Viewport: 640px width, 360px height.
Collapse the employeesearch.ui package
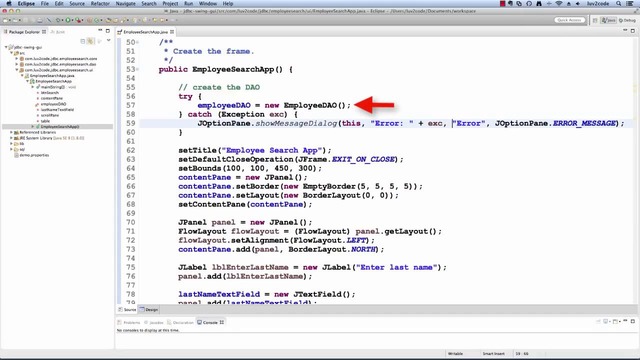17,70
